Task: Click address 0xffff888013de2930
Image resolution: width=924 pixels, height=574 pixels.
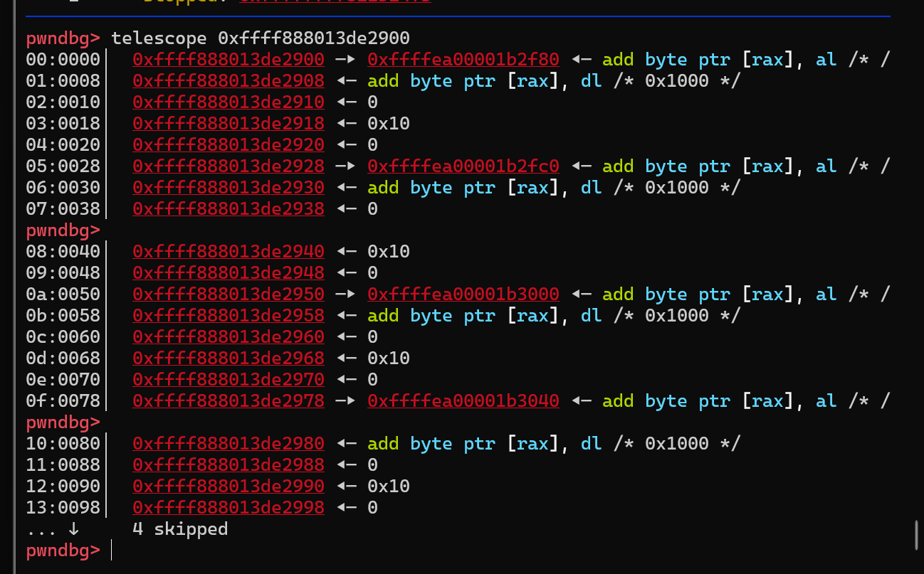Action: (x=228, y=188)
